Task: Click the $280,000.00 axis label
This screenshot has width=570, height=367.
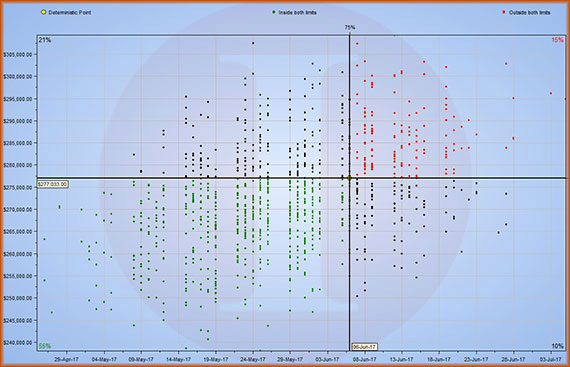Action: (17, 165)
